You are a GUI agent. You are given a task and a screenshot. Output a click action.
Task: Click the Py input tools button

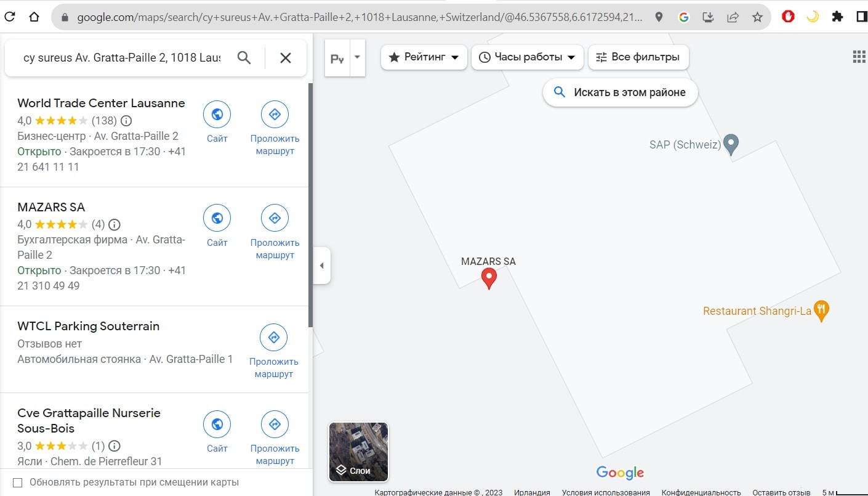(337, 58)
